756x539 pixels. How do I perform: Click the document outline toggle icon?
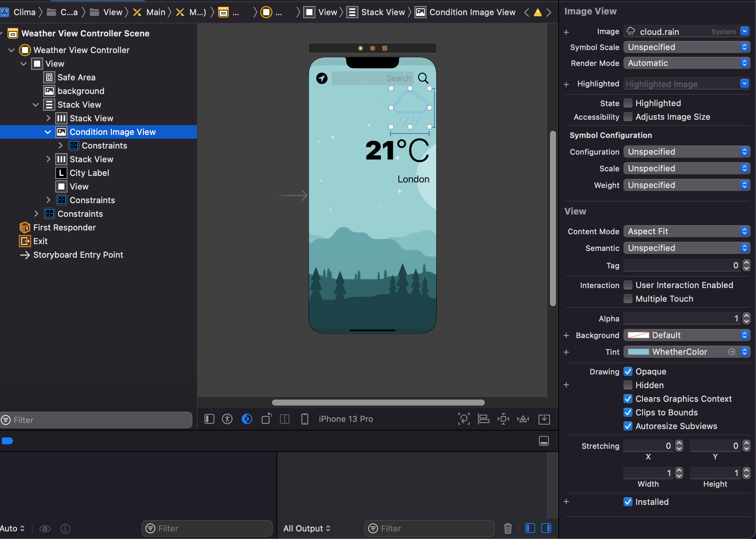(x=209, y=419)
